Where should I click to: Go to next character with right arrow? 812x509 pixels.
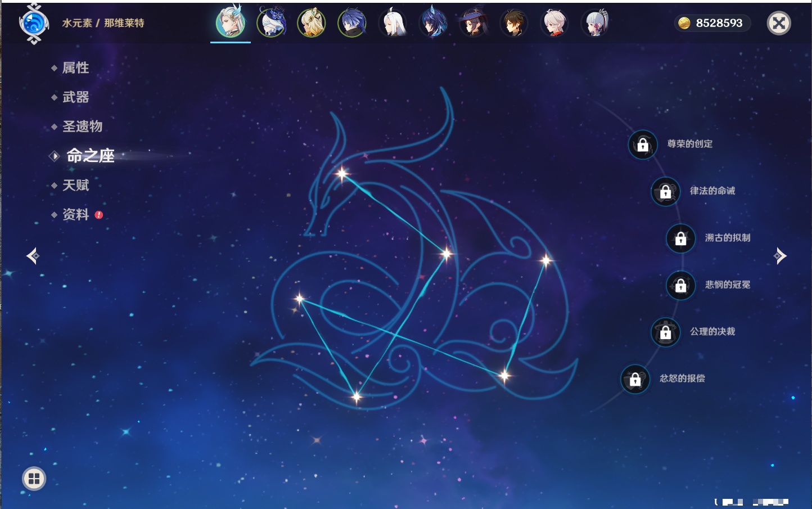tap(780, 256)
